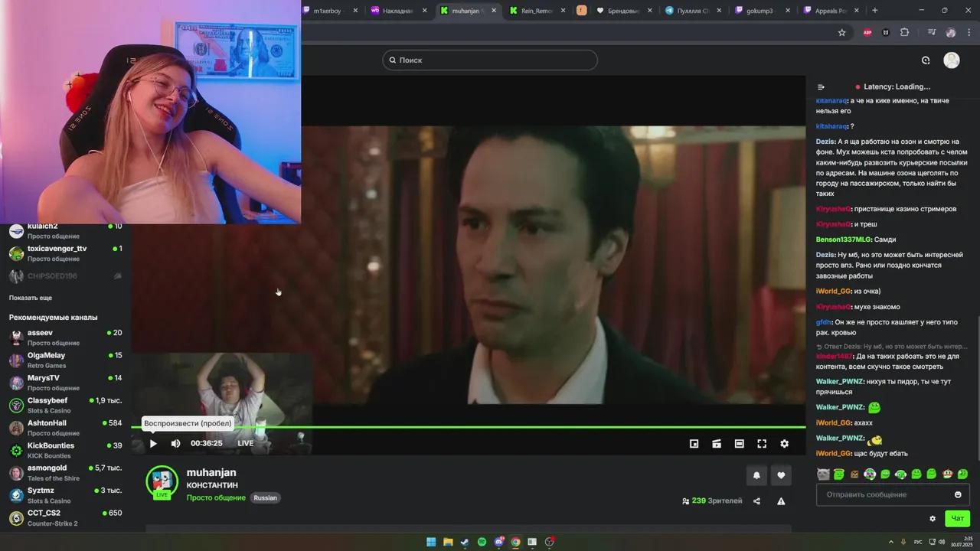Open the Benson1337MLG username in chat
The height and width of the screenshot is (551, 980).
click(x=843, y=240)
